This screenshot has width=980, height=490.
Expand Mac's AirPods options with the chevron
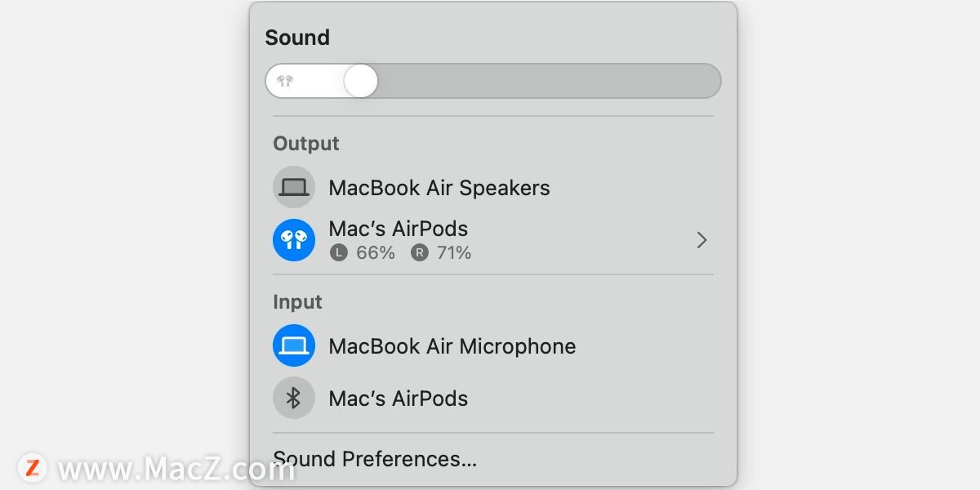(701, 240)
